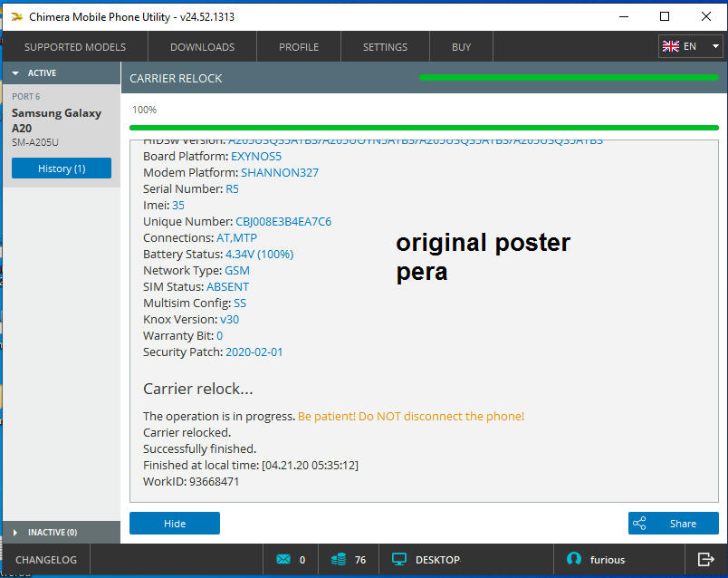Click the credits count 76
Viewport: 728px width, 578px height.
[360, 560]
